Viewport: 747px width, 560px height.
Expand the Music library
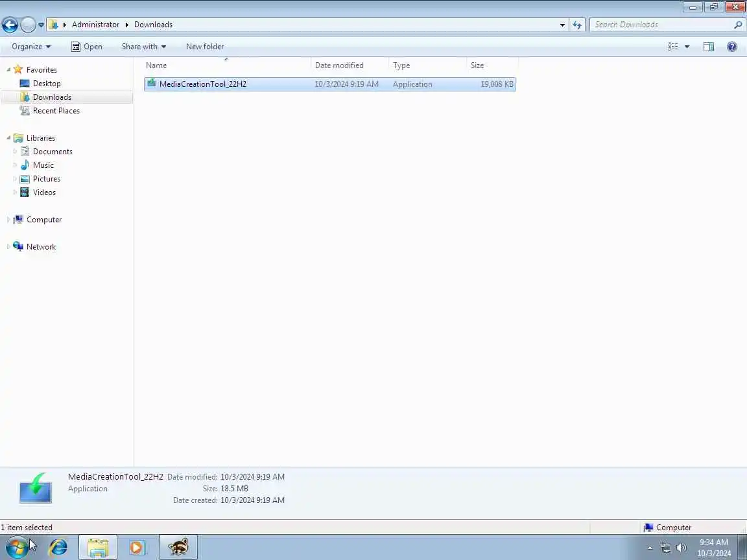click(15, 165)
